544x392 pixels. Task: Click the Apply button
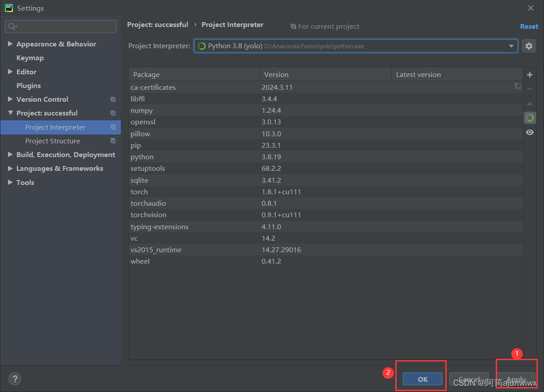(x=516, y=379)
